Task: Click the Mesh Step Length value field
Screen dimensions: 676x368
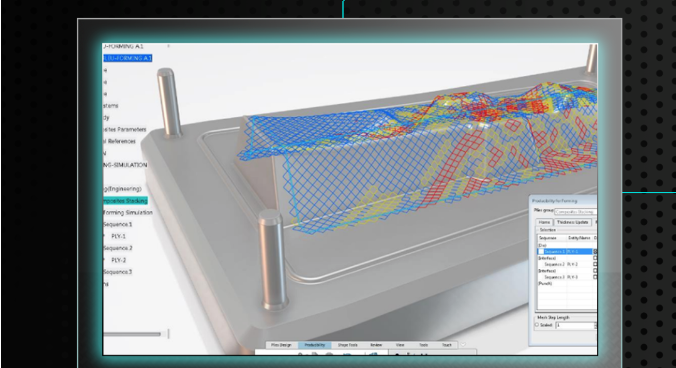Action: [575, 325]
